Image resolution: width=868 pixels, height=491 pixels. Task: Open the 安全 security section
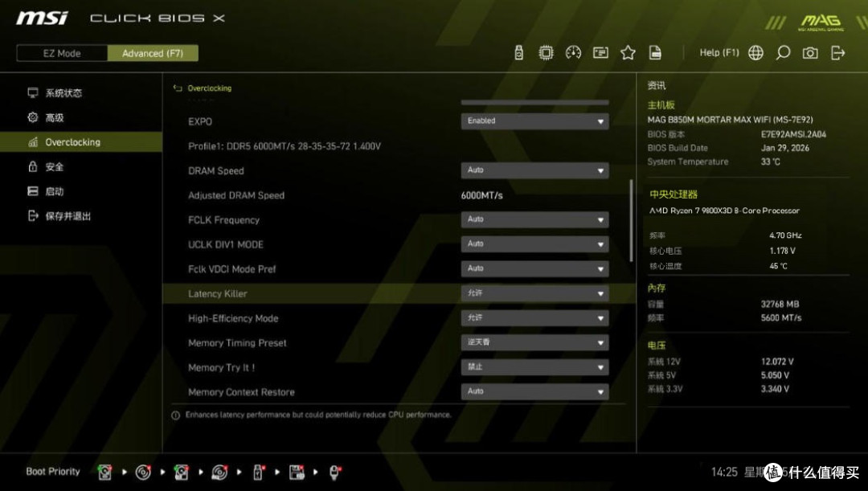81,166
